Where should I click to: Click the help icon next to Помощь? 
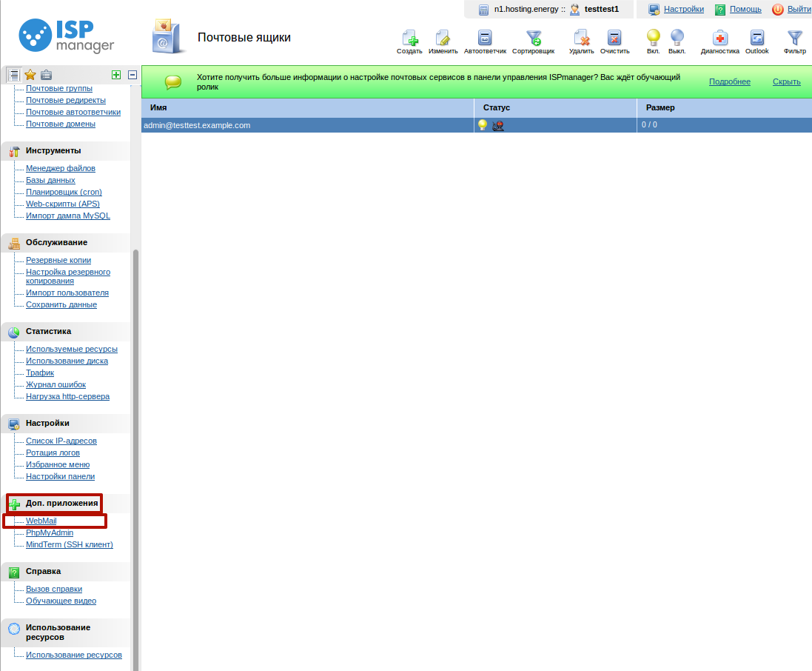(x=719, y=10)
